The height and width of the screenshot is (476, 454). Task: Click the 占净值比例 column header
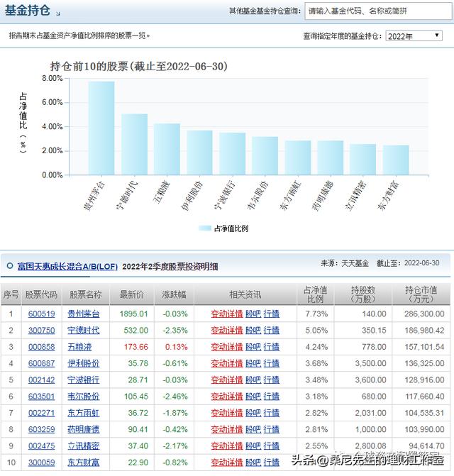pyautogui.click(x=315, y=294)
